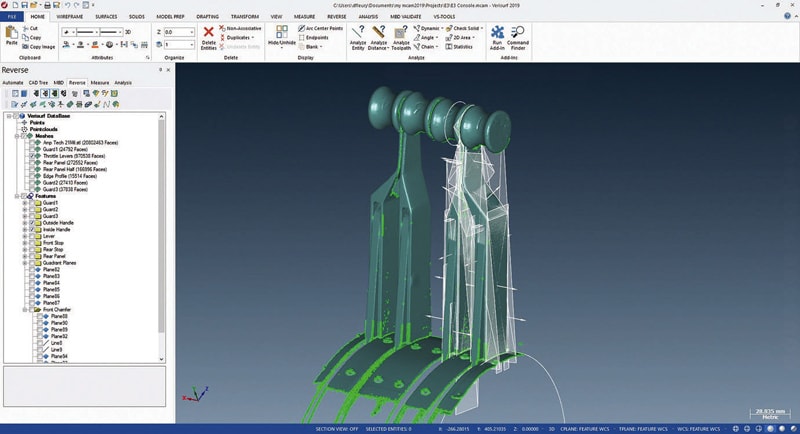Image resolution: width=800 pixels, height=434 pixels.
Task: Check the Amp Tech 21Mil.stl mesh checkbox
Action: point(32,143)
